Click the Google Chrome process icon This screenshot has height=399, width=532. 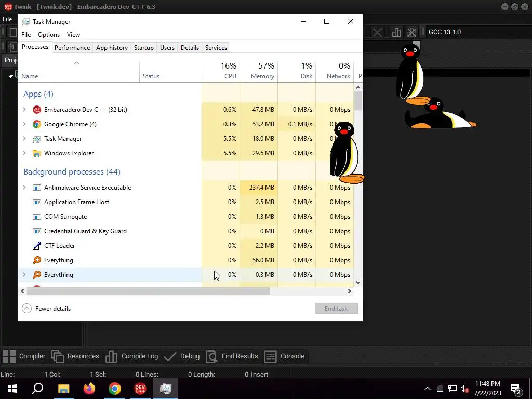coord(37,124)
